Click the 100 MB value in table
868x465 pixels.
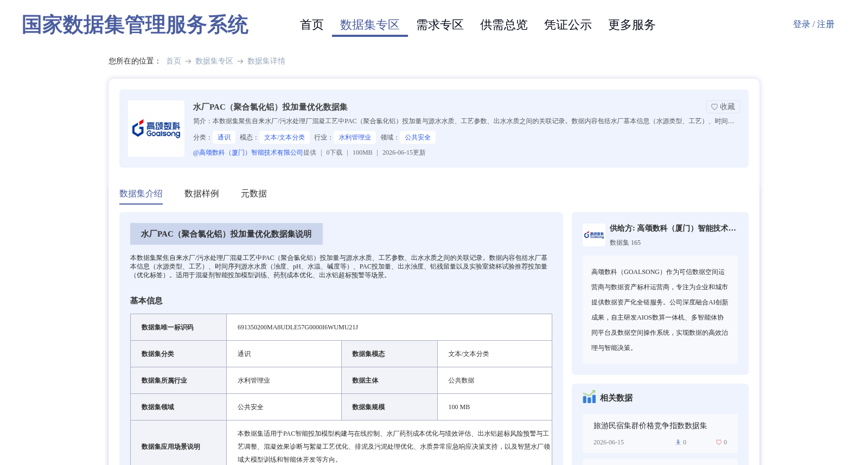(459, 407)
